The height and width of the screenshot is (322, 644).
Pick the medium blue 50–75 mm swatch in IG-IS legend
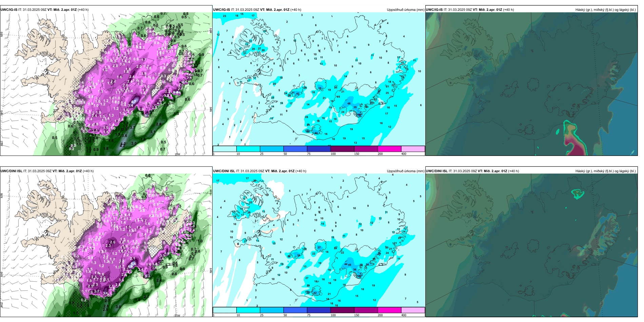[x=295, y=149]
